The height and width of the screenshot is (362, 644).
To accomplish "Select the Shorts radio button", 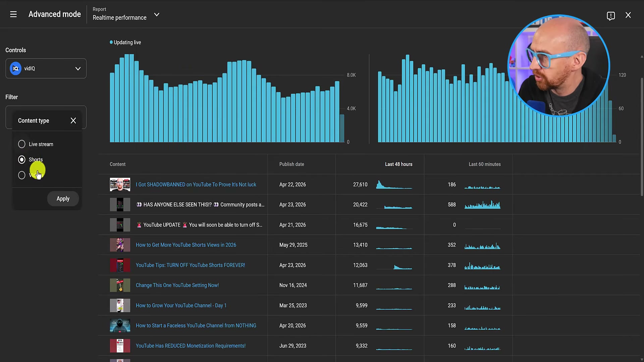I will tap(21, 160).
